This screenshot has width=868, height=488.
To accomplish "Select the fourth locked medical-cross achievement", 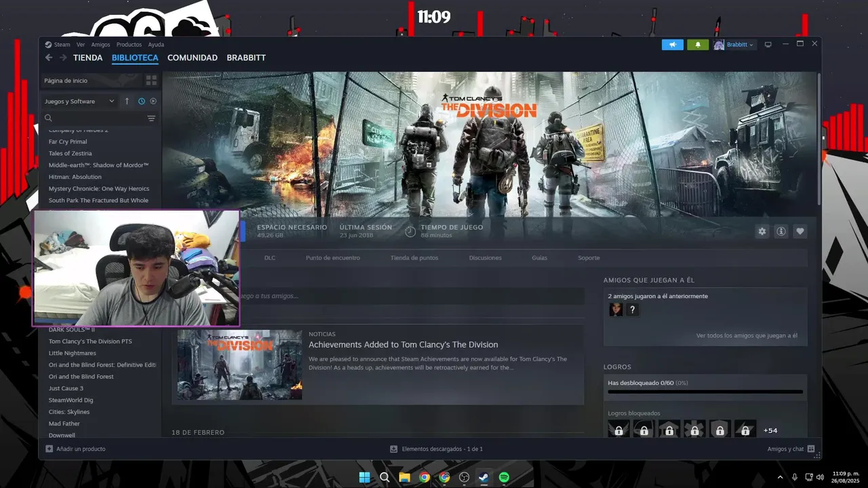I will tap(694, 430).
